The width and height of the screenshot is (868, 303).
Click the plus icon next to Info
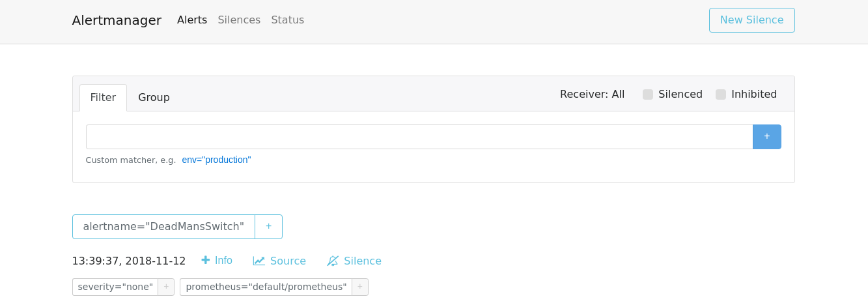tap(206, 260)
